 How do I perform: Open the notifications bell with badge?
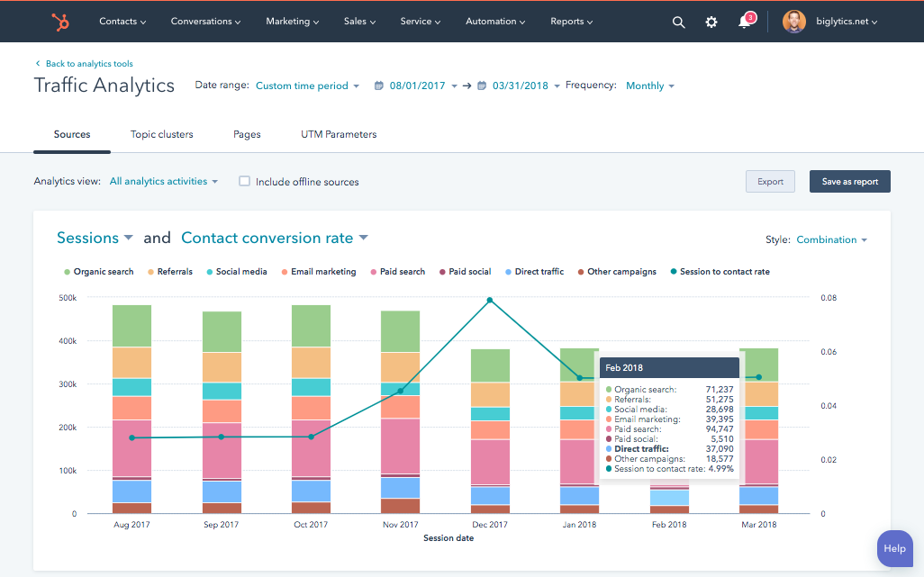(744, 22)
